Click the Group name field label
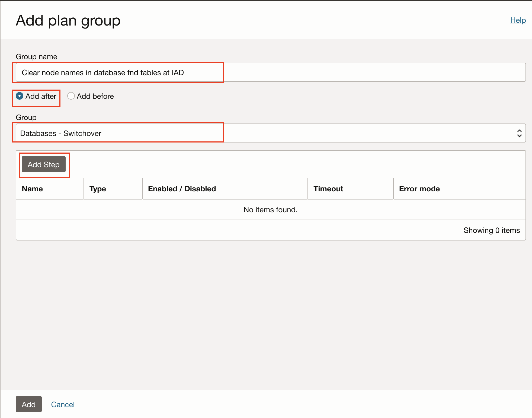532x418 pixels. 36,56
